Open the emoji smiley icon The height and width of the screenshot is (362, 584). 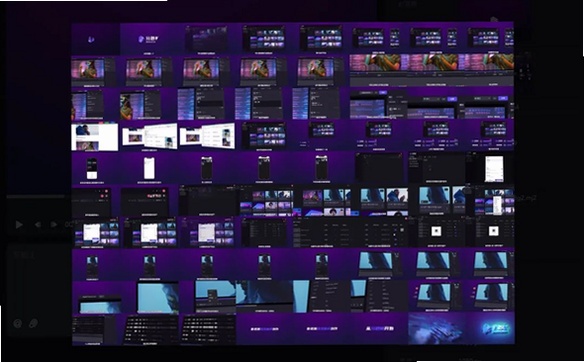pyautogui.click(x=18, y=323)
